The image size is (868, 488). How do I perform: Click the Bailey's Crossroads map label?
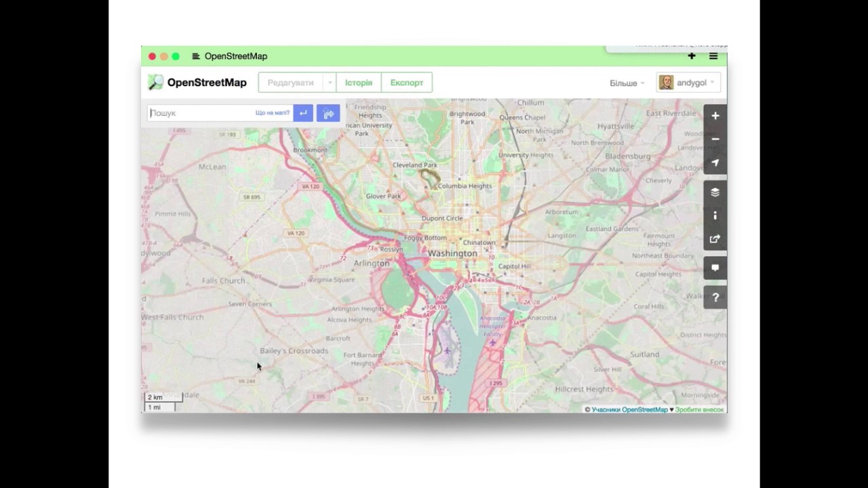click(x=294, y=351)
